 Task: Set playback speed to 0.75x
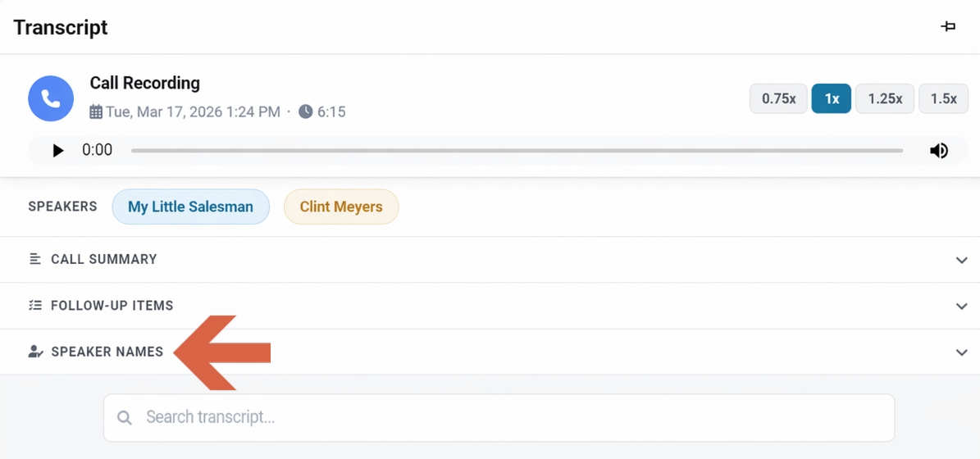(778, 98)
